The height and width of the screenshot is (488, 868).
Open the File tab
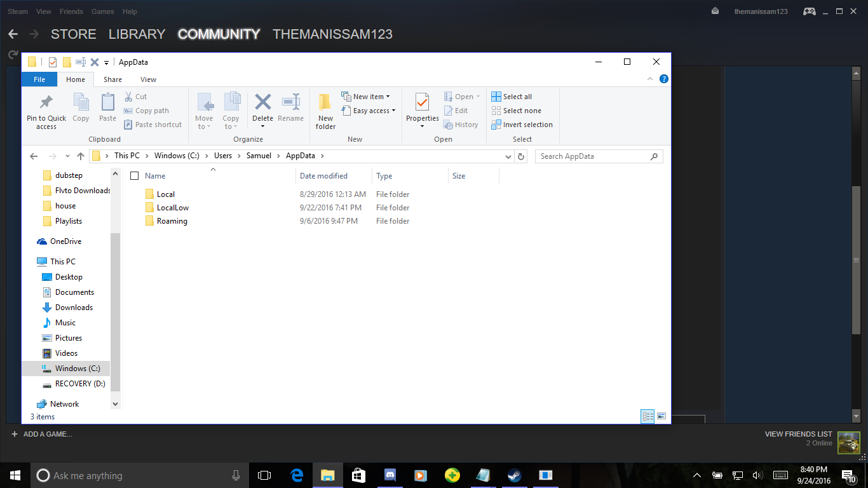click(39, 79)
